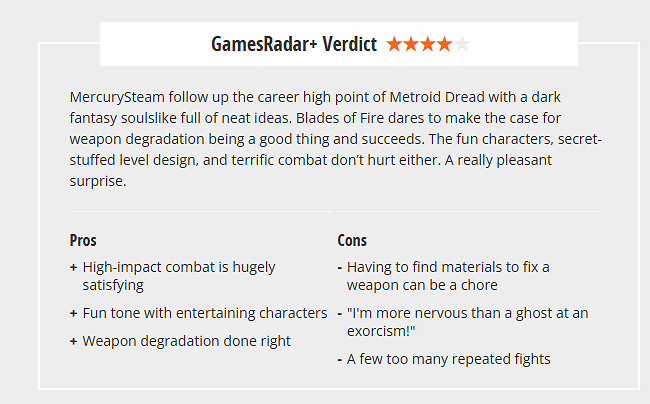Click dash bullet beside repeated fights con
The width and height of the screenshot is (650, 404).
click(340, 358)
